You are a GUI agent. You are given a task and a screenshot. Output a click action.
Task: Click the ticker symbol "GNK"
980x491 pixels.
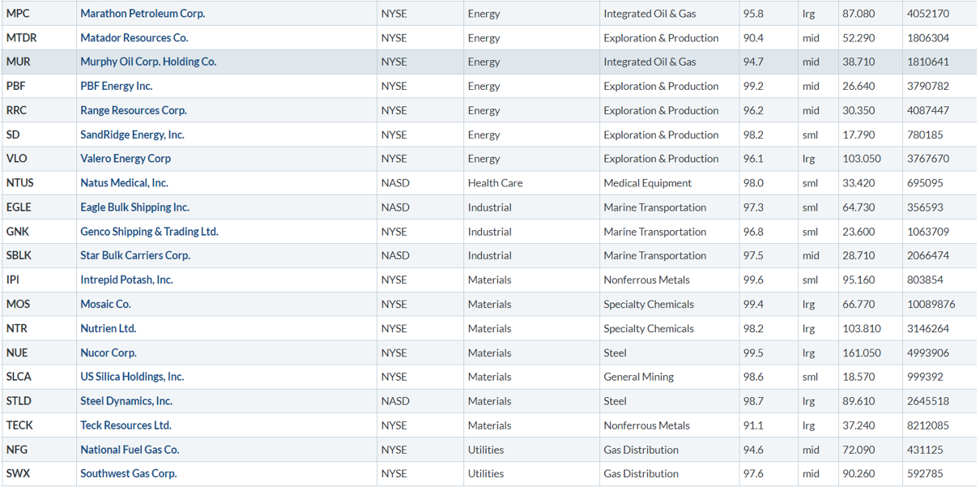[17, 232]
